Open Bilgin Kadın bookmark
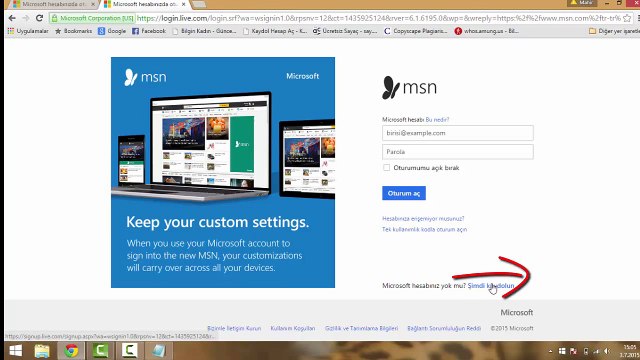The height and width of the screenshot is (360, 640). pyautogui.click(x=204, y=31)
